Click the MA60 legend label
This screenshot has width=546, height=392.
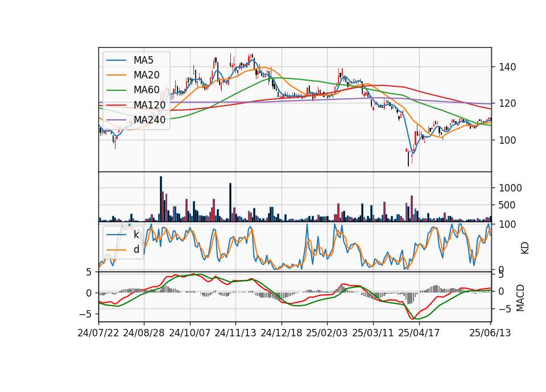(146, 90)
